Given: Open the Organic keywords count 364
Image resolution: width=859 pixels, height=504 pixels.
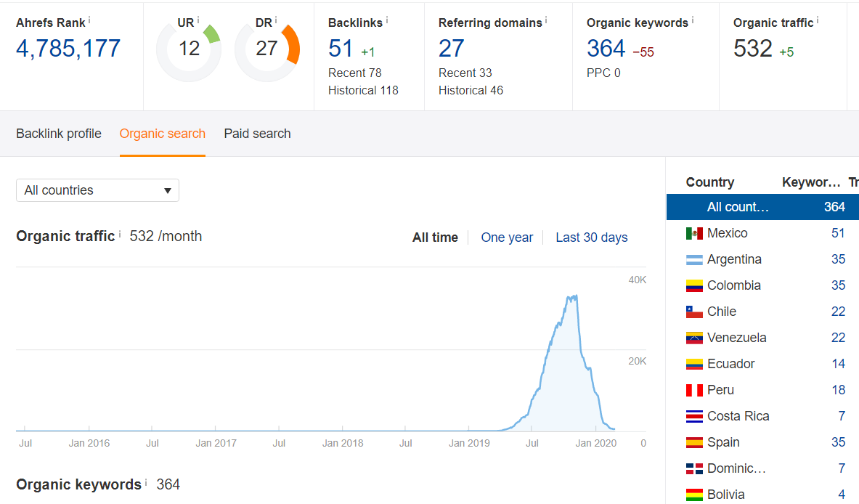Looking at the screenshot, I should click(606, 49).
